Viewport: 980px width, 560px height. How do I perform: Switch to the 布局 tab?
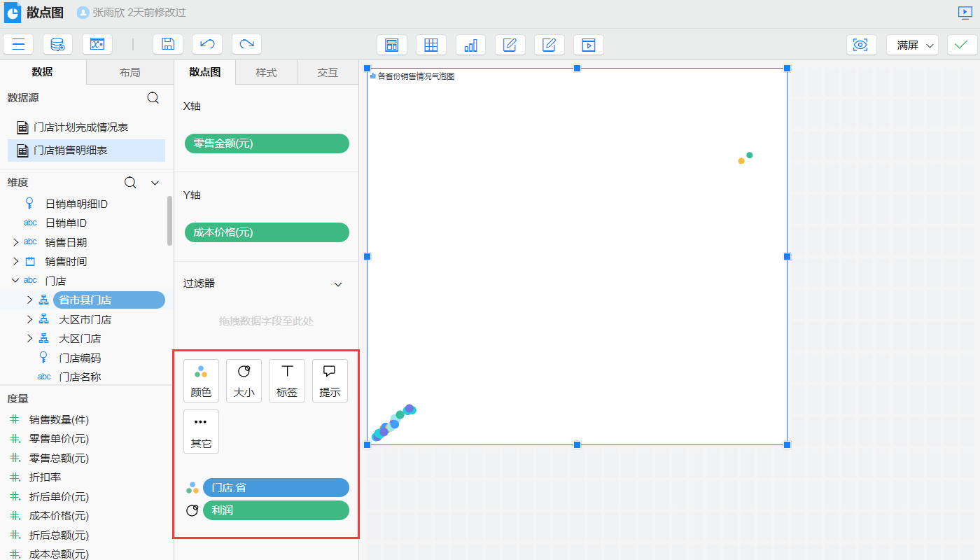pyautogui.click(x=129, y=73)
